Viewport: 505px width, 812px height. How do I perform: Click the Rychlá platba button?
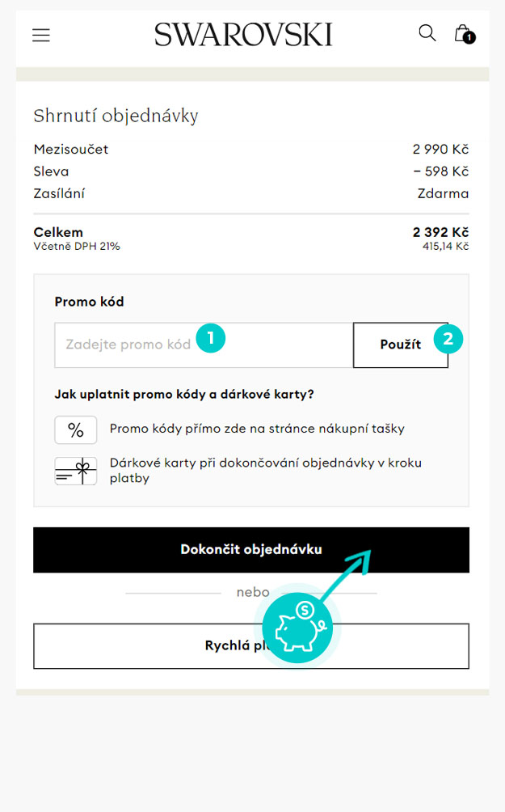[x=251, y=645]
